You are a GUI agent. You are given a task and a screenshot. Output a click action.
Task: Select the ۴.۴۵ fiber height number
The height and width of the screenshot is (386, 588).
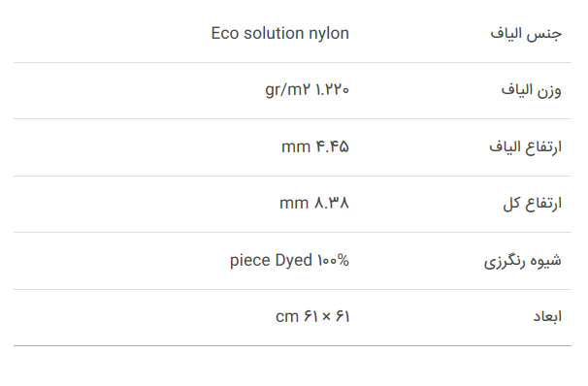pos(333,146)
